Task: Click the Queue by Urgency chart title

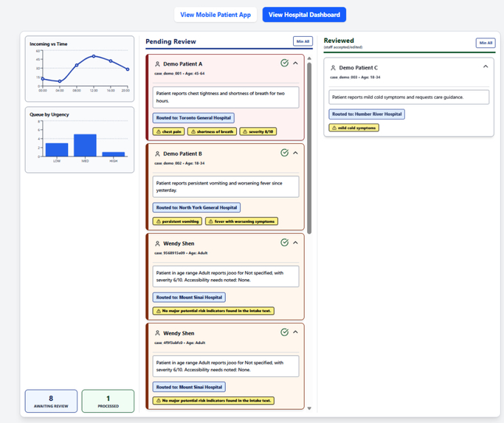Action: (x=49, y=114)
